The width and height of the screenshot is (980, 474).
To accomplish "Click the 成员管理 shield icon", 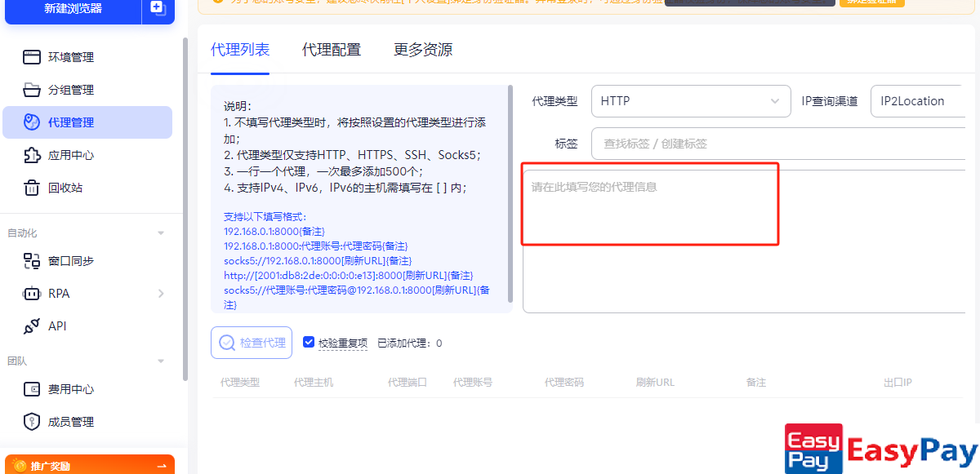I will [32, 422].
